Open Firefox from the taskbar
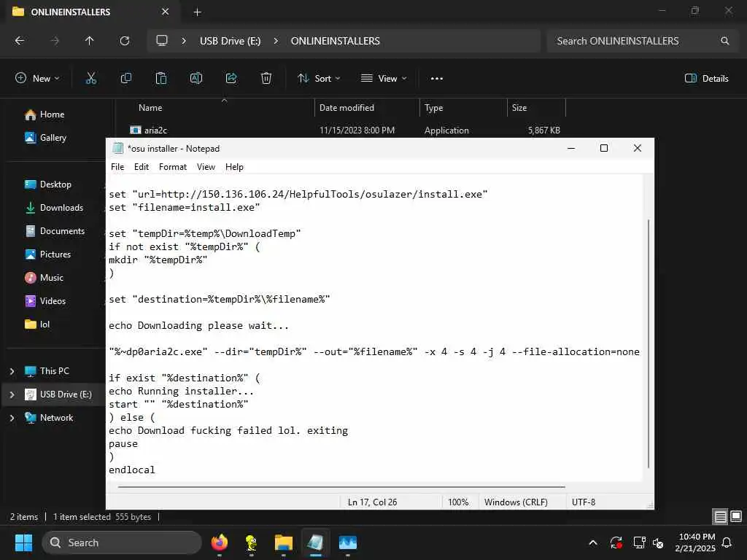 (x=219, y=542)
